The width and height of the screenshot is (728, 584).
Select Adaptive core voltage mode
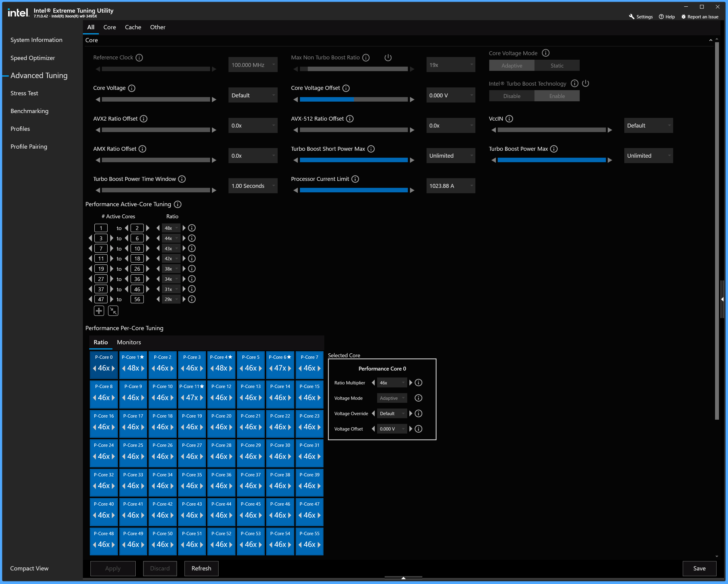pos(512,65)
